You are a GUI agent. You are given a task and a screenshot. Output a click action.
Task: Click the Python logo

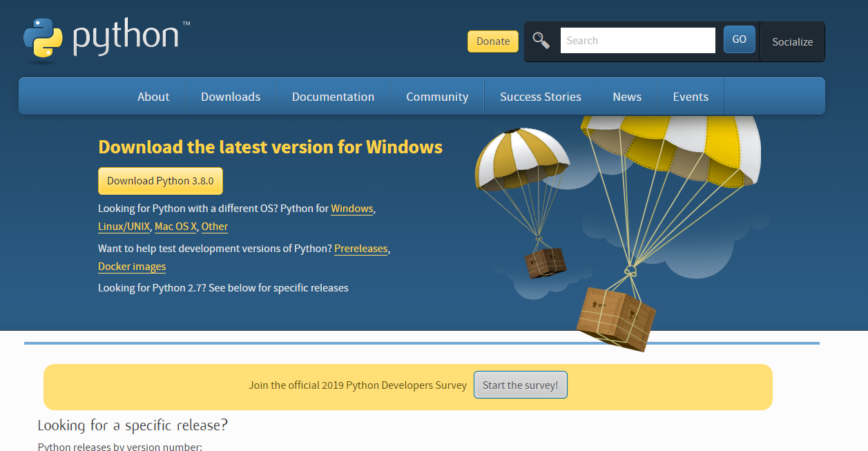point(106,40)
